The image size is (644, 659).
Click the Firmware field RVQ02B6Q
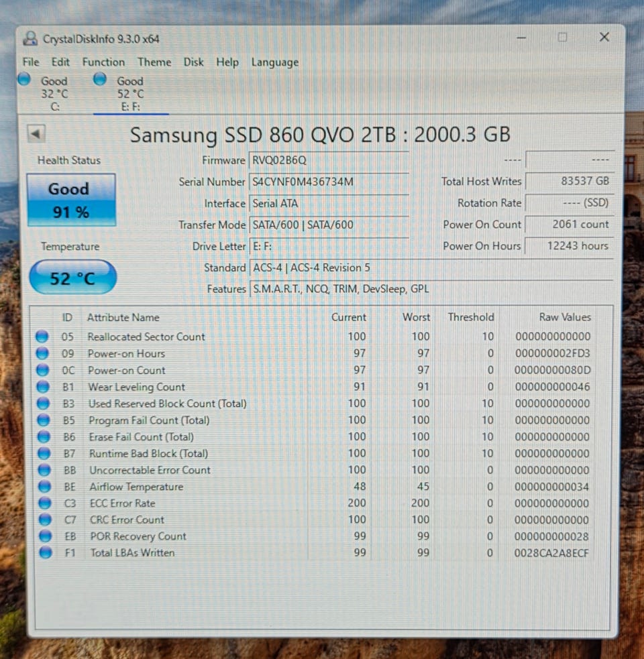click(x=329, y=160)
